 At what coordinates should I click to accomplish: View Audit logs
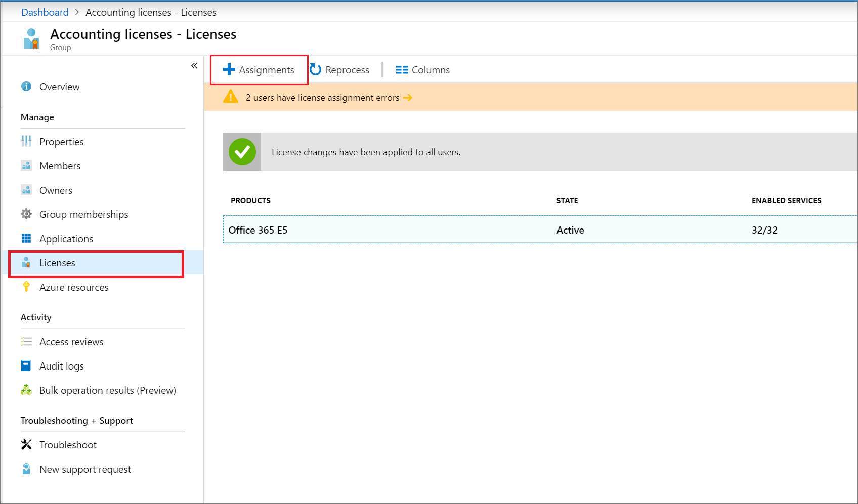61,366
